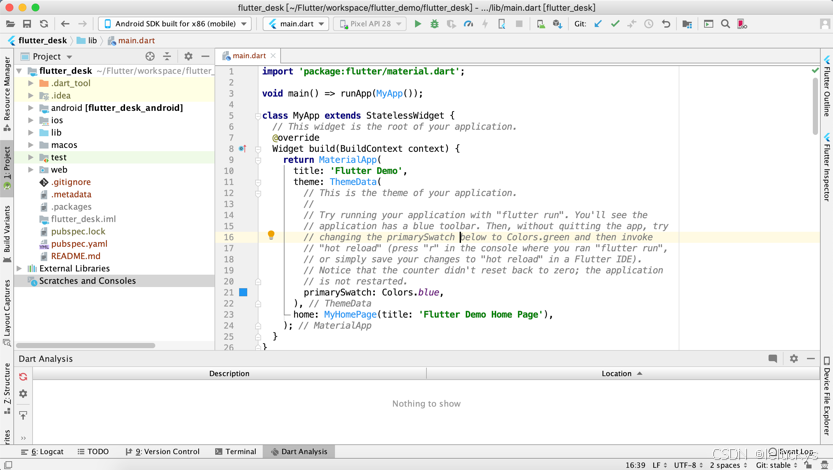Expand the android folder in the tree
This screenshot has width=833, height=470.
31,108
